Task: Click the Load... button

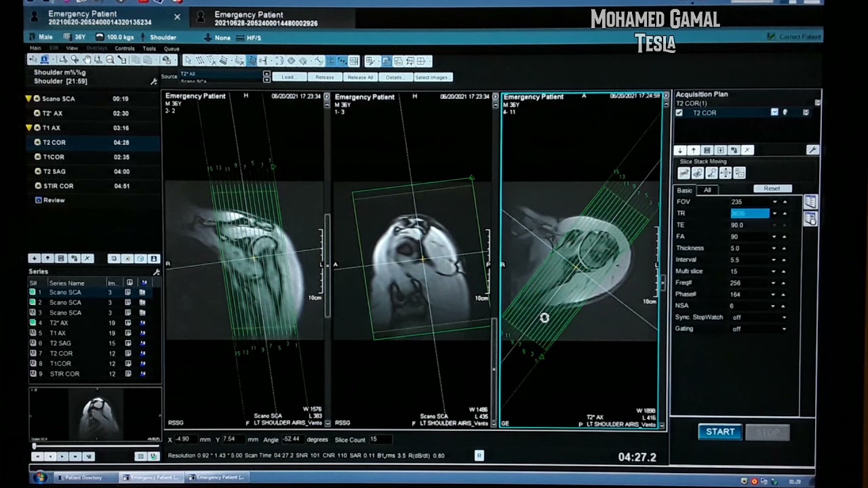Action: click(x=288, y=77)
